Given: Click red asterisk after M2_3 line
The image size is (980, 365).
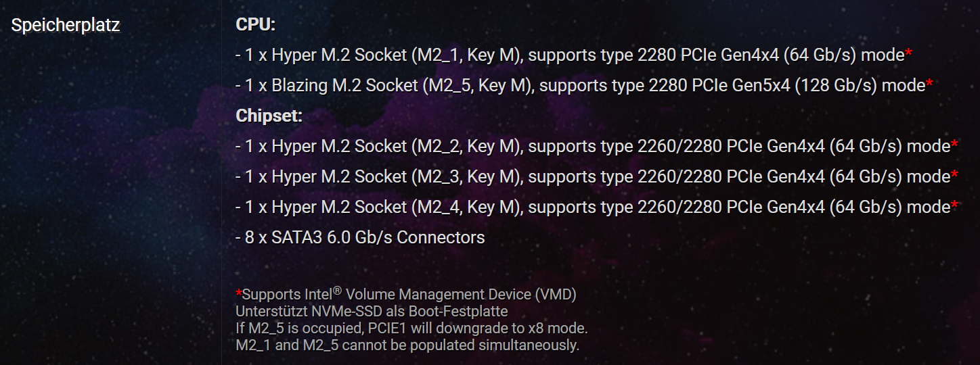Looking at the screenshot, I should click(x=955, y=174).
